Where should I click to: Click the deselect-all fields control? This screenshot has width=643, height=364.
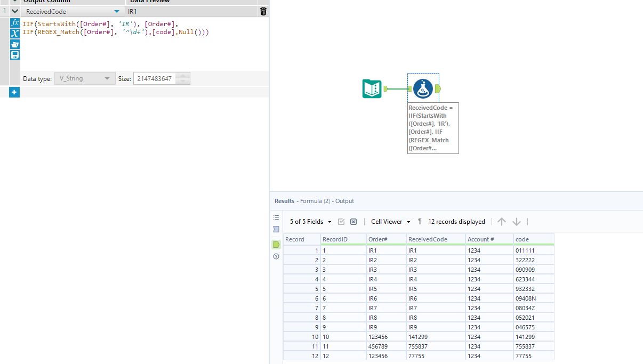[x=353, y=222]
